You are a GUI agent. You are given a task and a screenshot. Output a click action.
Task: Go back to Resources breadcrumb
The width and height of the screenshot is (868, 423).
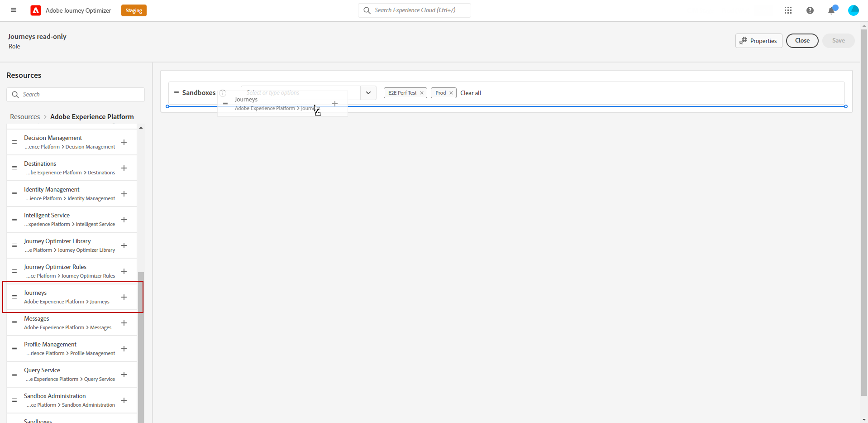point(25,117)
